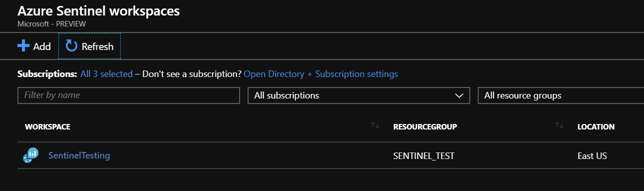This screenshot has height=191, width=644.
Task: Select the East US location cell
Action: [592, 156]
